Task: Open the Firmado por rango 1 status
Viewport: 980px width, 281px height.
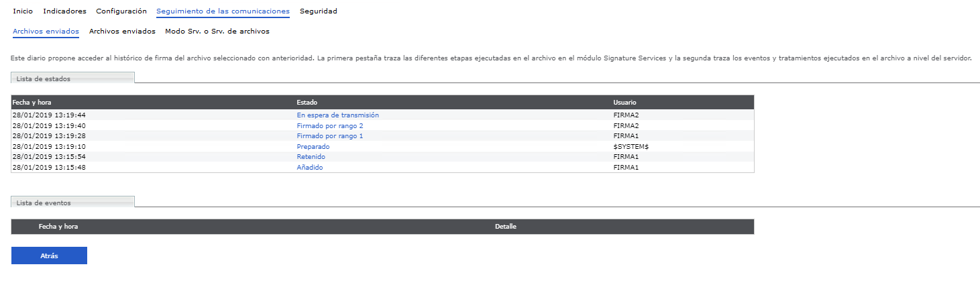Action: [329, 136]
